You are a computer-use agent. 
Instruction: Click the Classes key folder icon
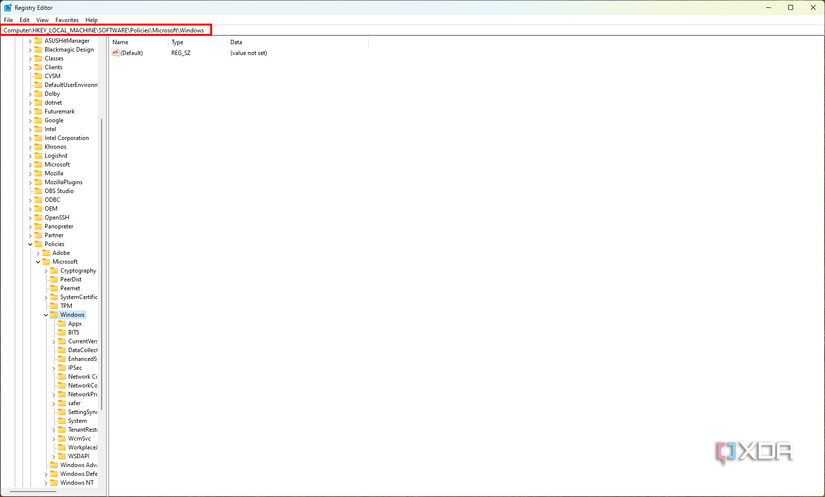point(38,58)
